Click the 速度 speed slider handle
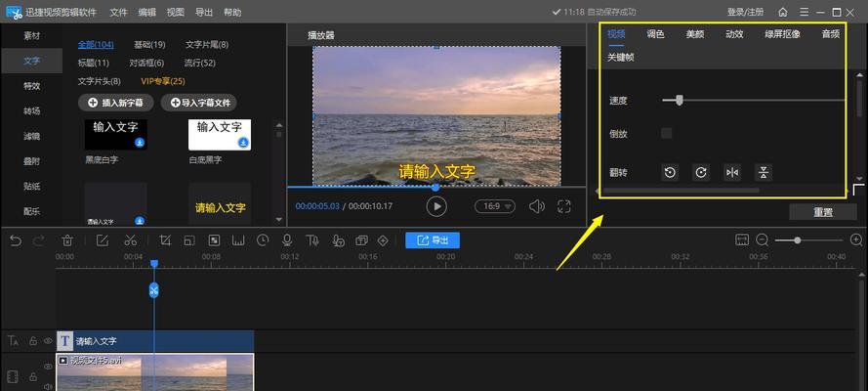This screenshot has height=391, width=868. tap(680, 101)
